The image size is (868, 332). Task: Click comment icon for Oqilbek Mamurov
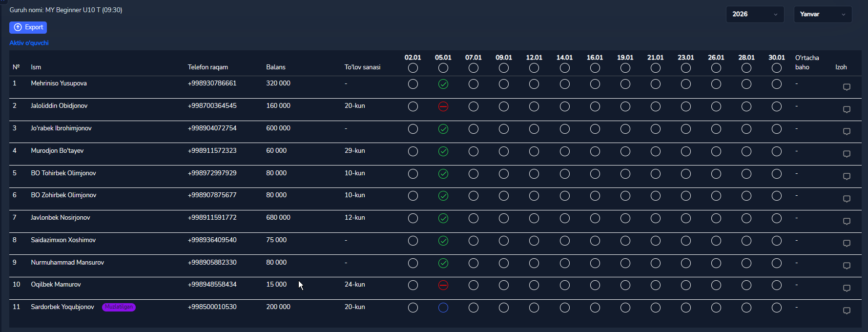pos(847,288)
